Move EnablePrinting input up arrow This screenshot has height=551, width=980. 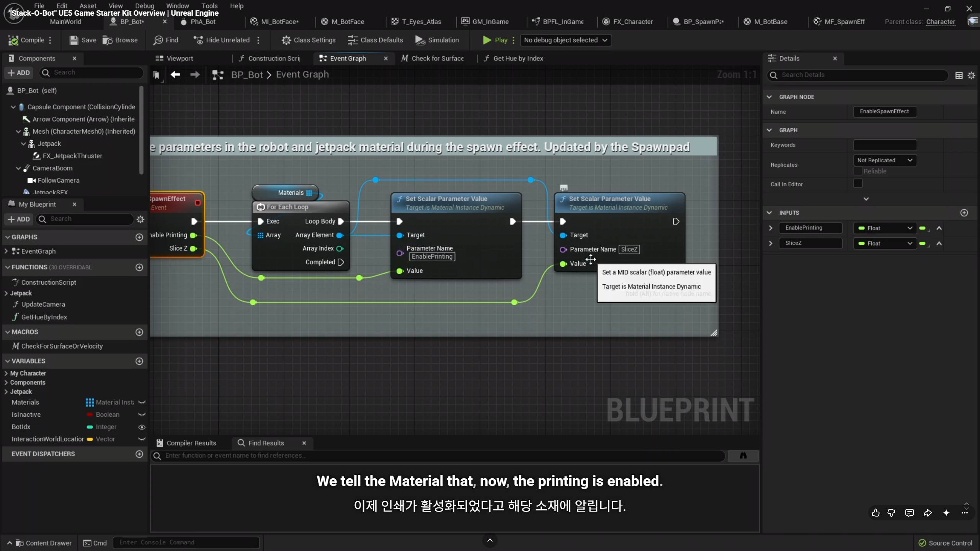tap(939, 228)
